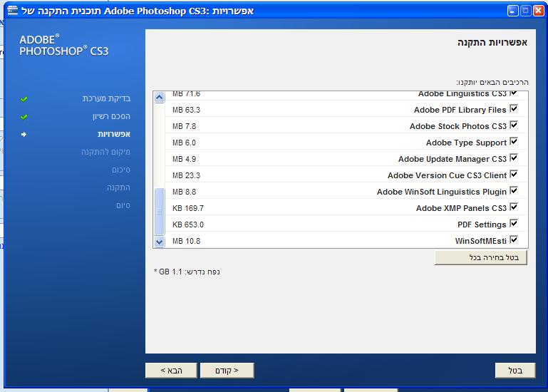The image size is (548, 392).
Task: Uncheck the Adobe Stock Photos CS3 checkbox
Action: (x=513, y=125)
